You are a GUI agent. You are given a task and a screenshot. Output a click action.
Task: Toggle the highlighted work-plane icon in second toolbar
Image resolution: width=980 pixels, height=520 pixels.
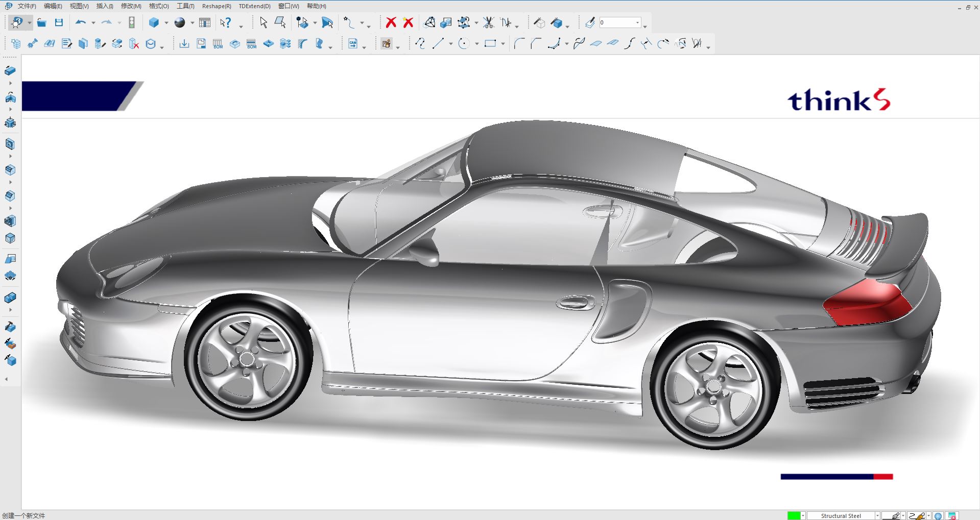coord(387,44)
